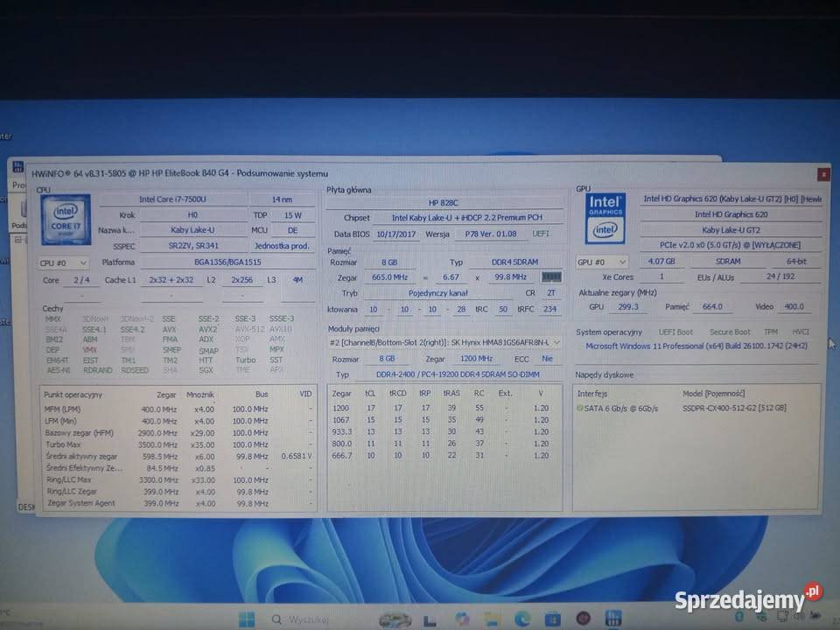
Task: Click the Secure Boot status indicator
Action: tap(730, 332)
